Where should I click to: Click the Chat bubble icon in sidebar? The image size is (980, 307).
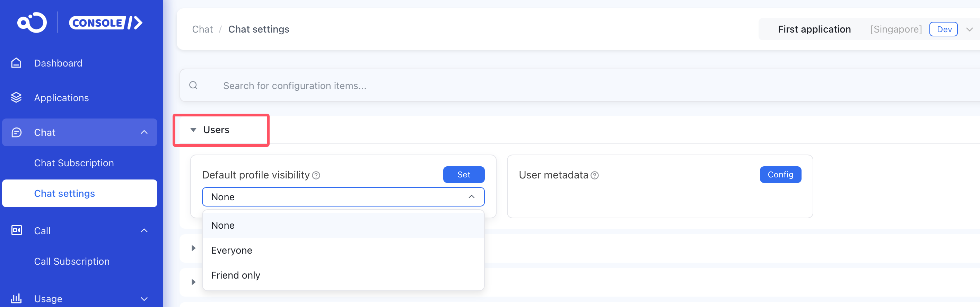click(16, 132)
